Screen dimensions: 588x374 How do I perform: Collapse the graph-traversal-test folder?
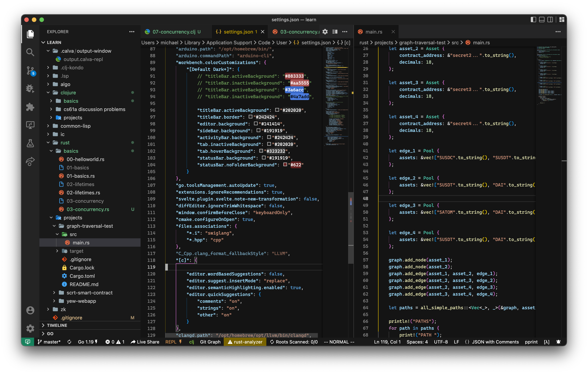(x=89, y=226)
